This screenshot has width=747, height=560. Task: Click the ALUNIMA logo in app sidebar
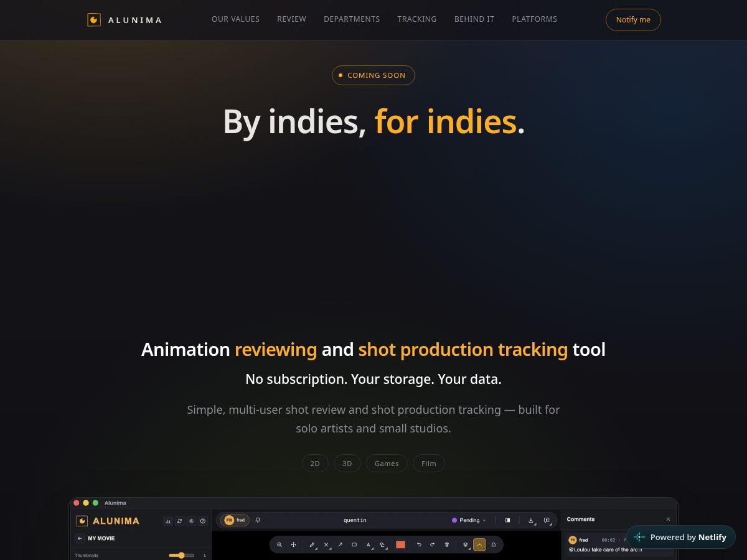coord(108,521)
